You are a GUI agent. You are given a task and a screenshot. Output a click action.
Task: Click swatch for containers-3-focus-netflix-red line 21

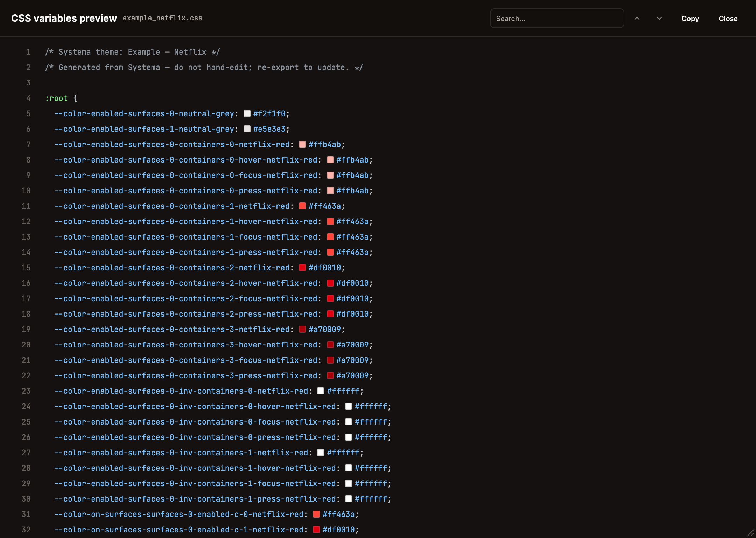[330, 360]
